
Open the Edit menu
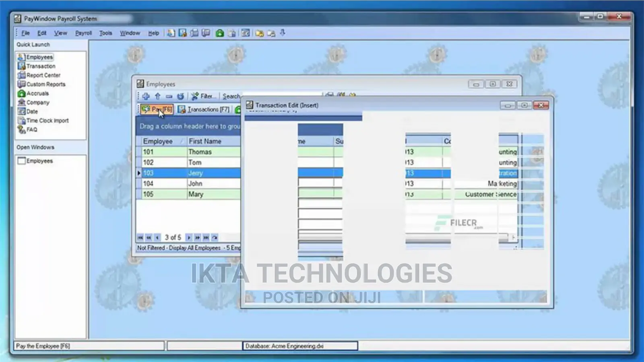coord(42,33)
